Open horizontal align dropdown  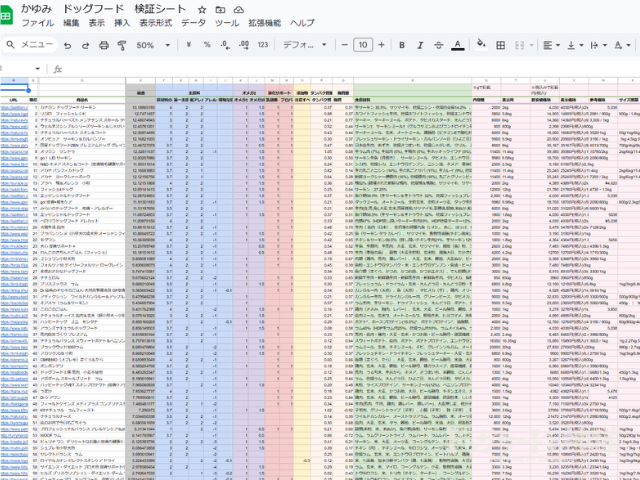point(551,45)
